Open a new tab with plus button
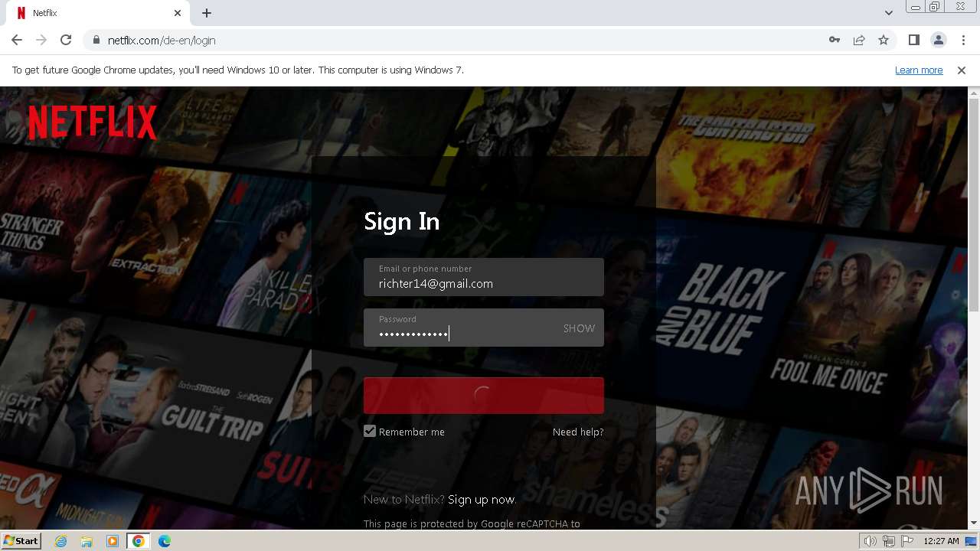Screen dimensions: 980x551 pyautogui.click(x=207, y=13)
